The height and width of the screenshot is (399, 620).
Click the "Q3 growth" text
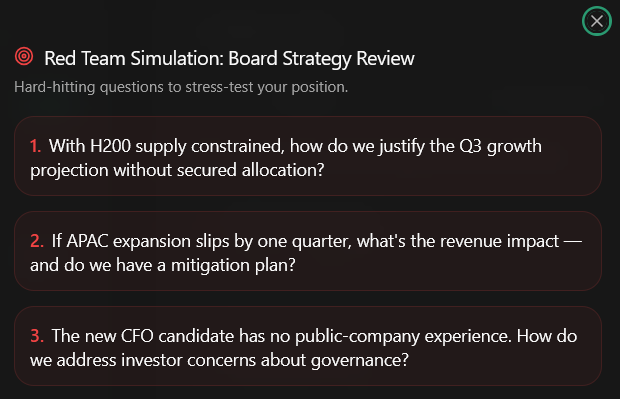500,147
